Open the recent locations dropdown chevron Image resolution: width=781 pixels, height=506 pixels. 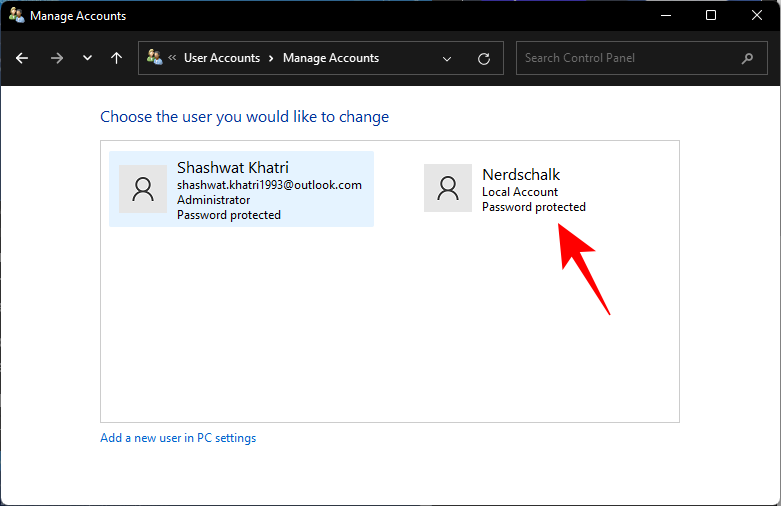88,58
